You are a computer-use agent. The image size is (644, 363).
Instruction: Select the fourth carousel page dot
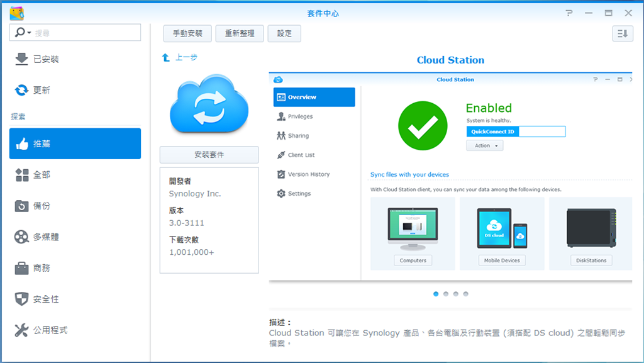(466, 294)
